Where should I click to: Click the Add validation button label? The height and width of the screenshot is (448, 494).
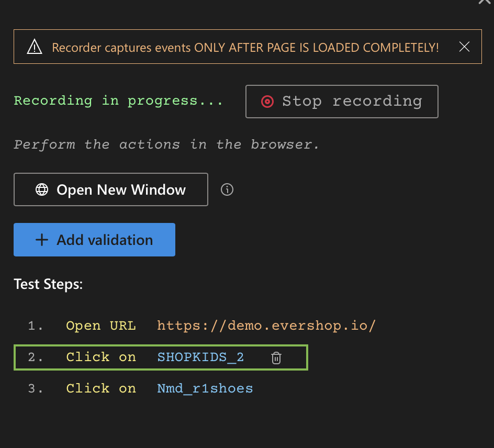coord(105,240)
